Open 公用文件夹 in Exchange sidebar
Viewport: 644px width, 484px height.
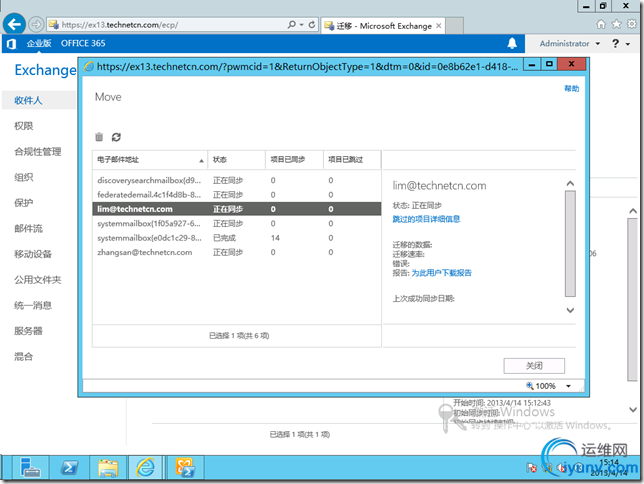click(38, 280)
